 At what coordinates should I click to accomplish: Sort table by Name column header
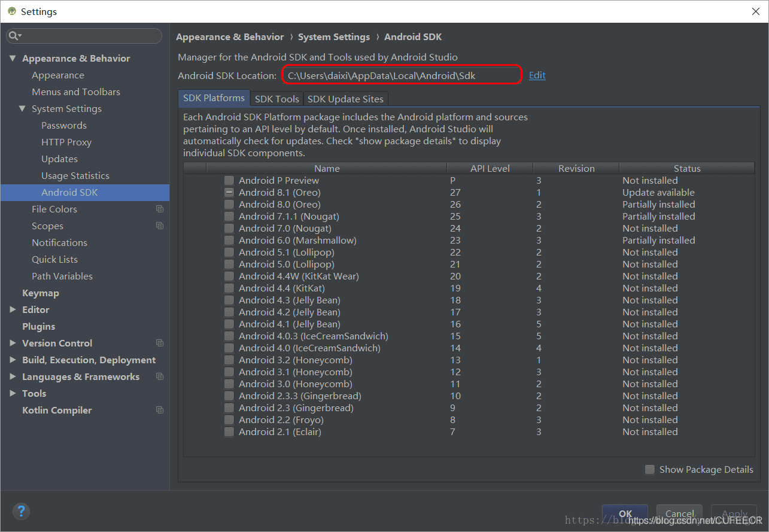327,168
